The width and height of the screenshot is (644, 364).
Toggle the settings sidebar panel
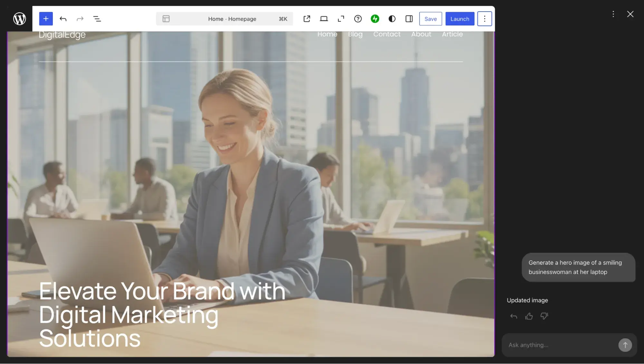(x=409, y=19)
